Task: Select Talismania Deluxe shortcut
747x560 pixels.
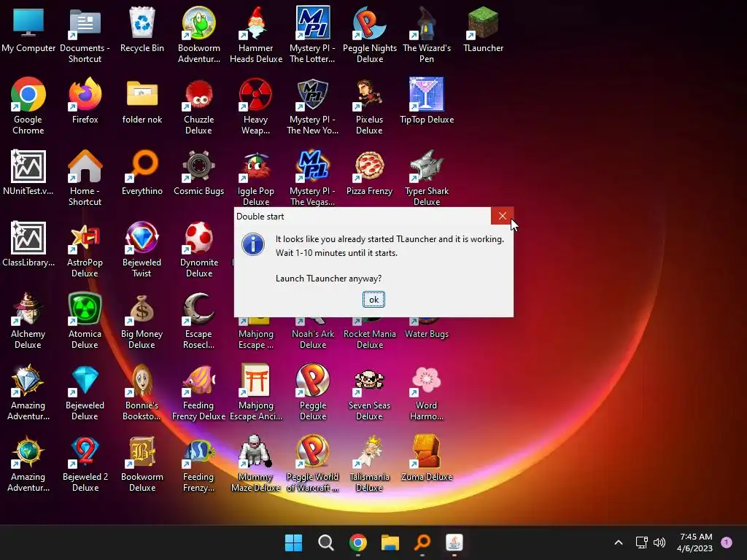Action: tap(370, 464)
